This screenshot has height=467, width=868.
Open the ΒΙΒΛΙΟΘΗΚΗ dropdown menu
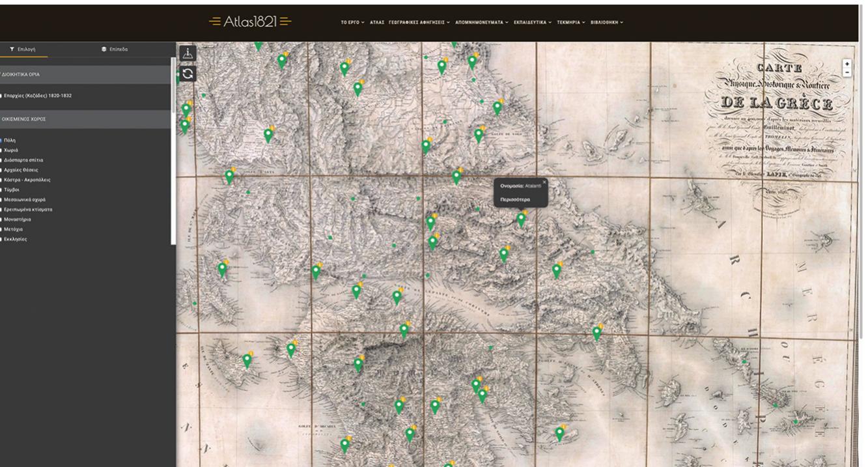point(607,22)
